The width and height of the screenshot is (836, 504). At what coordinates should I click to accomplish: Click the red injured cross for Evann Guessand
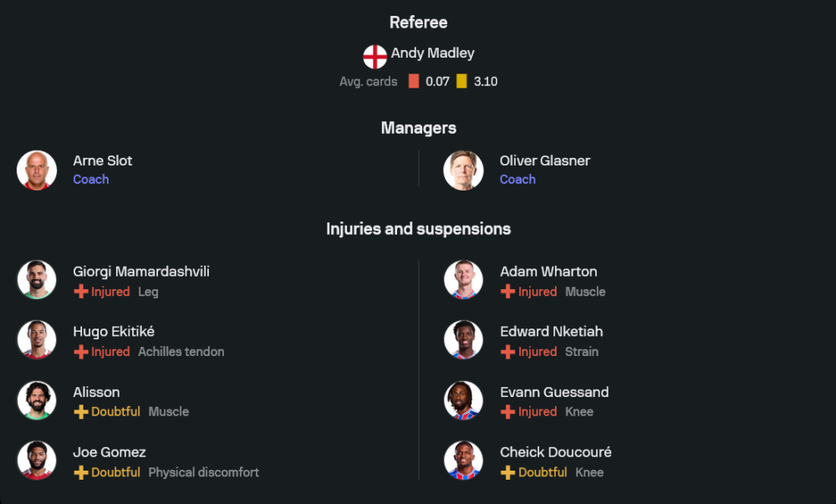[507, 412]
